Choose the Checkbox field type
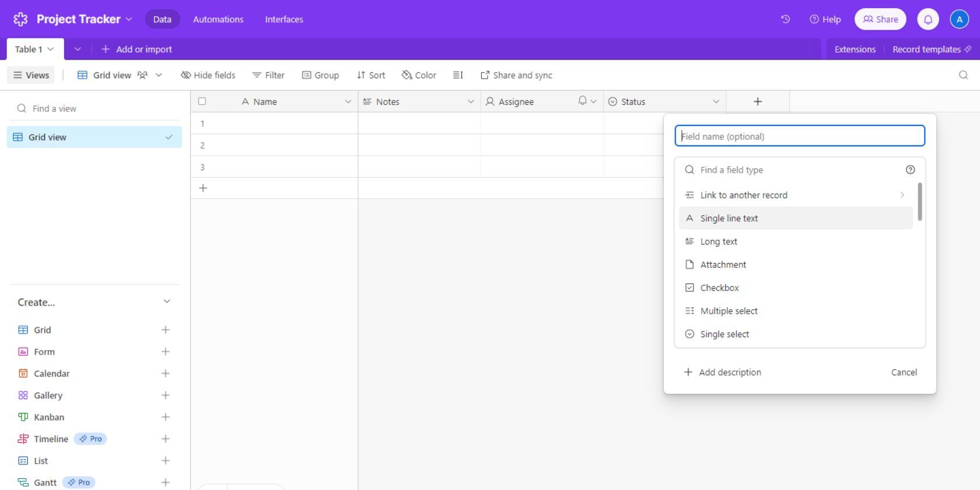 pyautogui.click(x=719, y=288)
